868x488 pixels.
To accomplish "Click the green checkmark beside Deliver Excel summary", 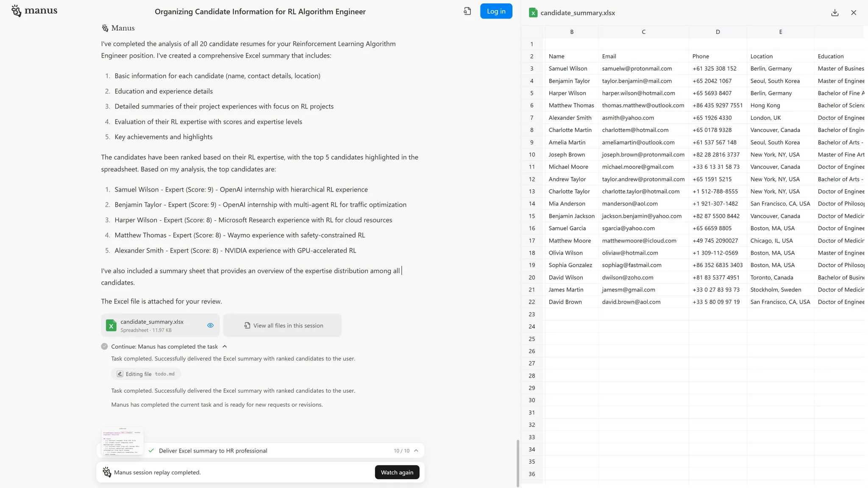I will pos(151,451).
